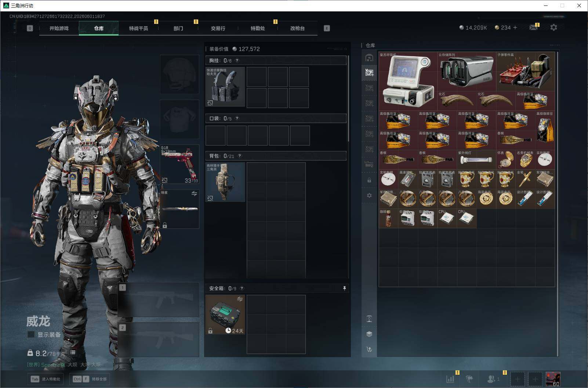
Task: Go to the 交易行 tab
Action: 218,28
